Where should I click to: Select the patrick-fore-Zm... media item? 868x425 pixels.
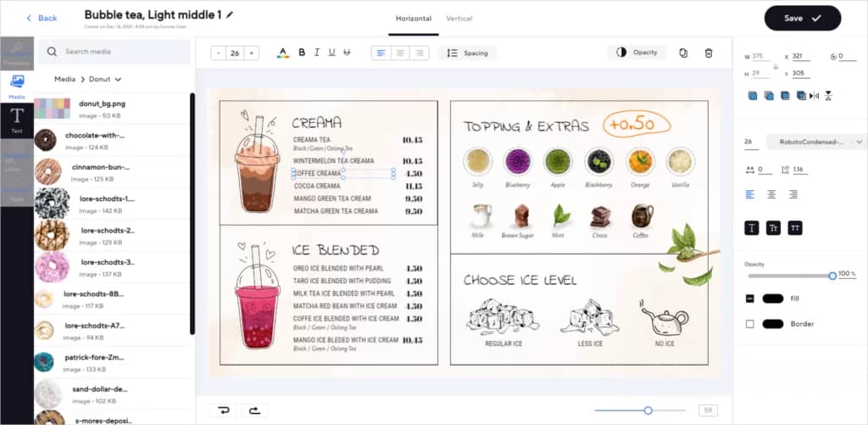click(x=113, y=362)
